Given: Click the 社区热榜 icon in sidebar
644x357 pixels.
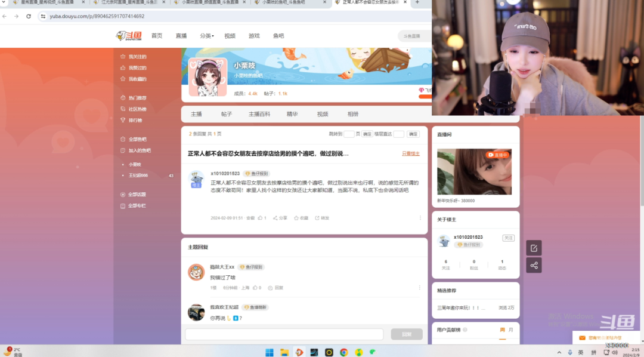Looking at the screenshot, I should [123, 109].
